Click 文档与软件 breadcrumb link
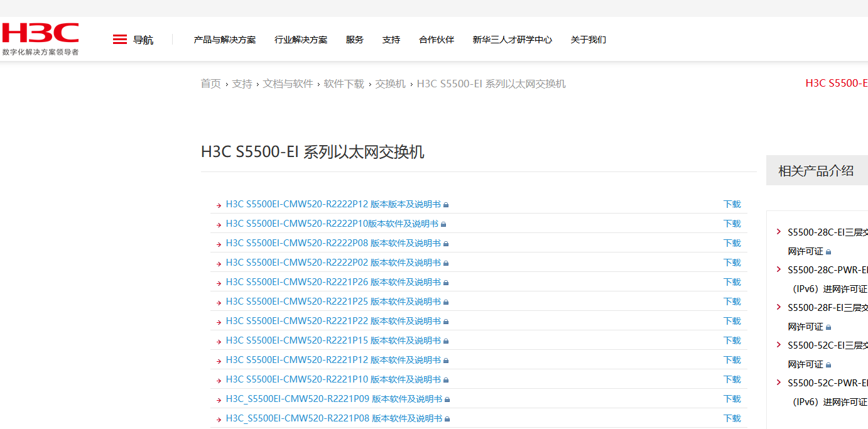 [288, 84]
